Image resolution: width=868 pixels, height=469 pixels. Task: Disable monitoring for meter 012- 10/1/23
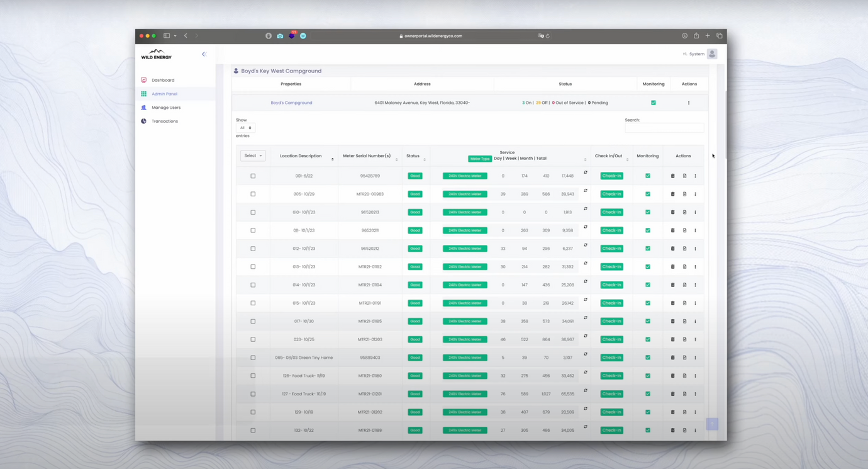648,249
